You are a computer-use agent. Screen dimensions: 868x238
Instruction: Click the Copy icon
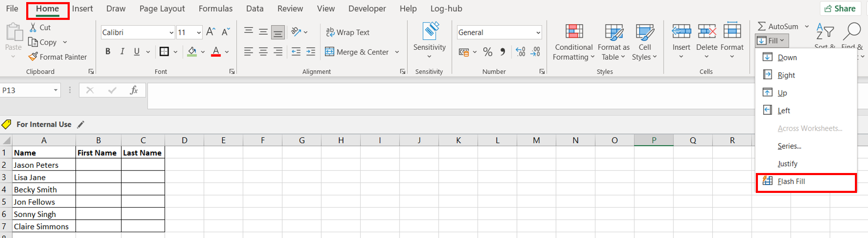click(33, 42)
